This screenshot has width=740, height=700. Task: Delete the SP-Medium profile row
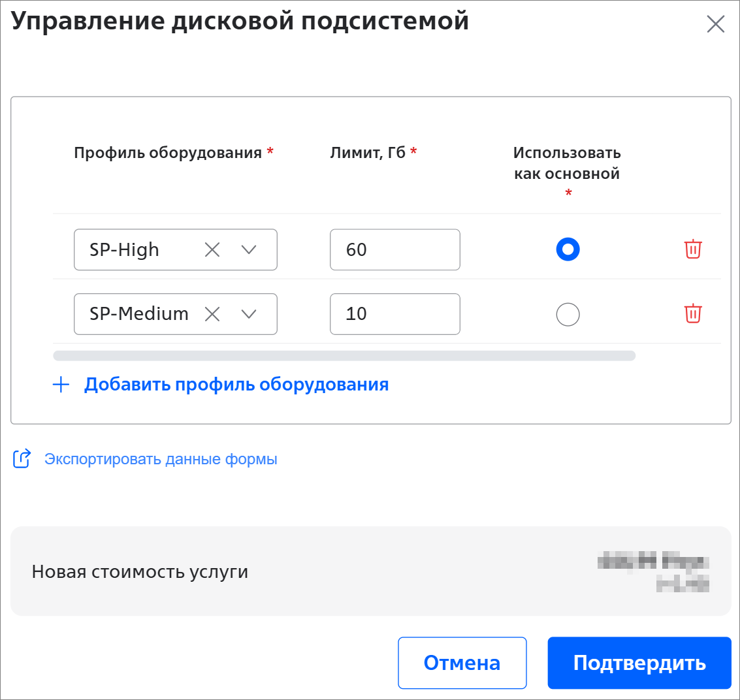click(693, 313)
